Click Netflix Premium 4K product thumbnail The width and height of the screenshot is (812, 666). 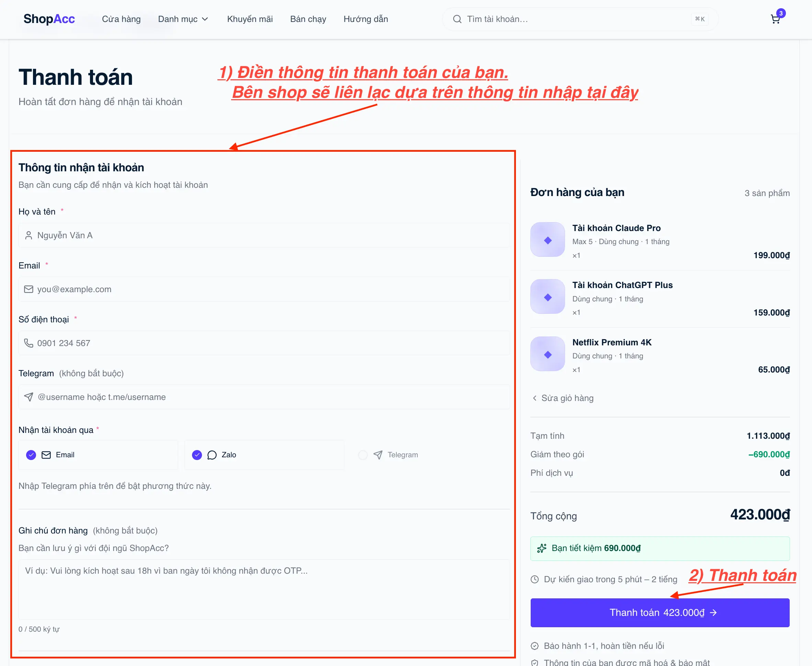point(548,354)
